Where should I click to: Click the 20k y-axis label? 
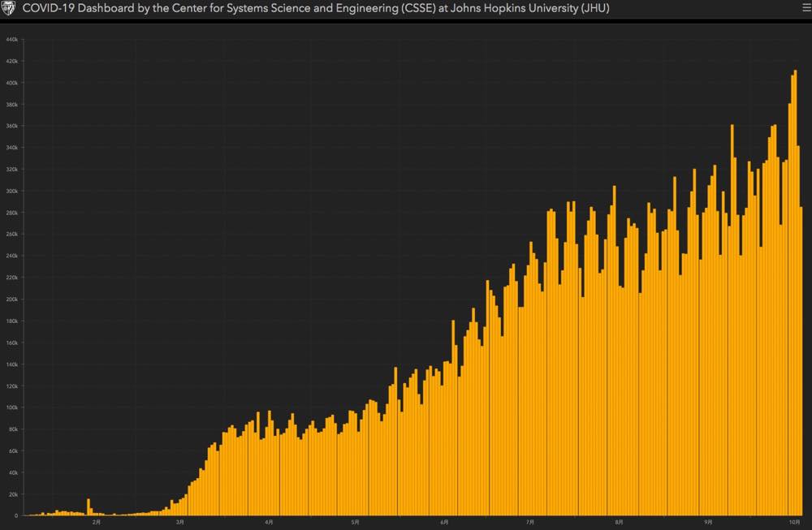coord(13,494)
